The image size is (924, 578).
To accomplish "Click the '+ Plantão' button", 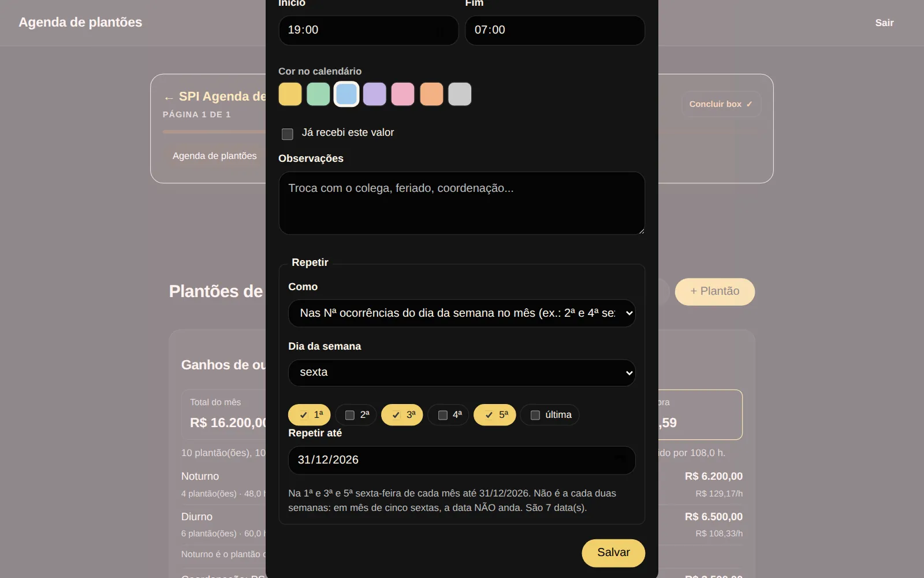I will pos(715,292).
